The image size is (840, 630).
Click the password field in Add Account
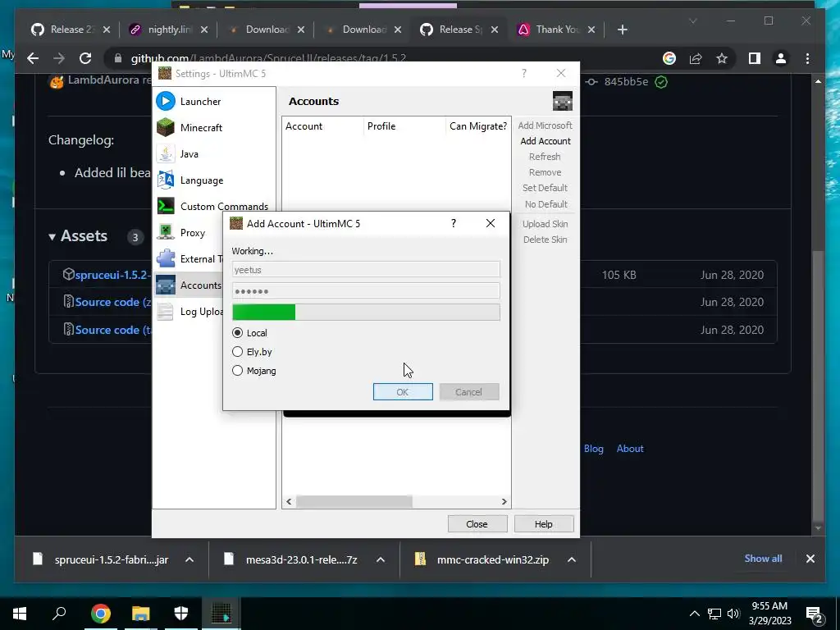tap(366, 291)
